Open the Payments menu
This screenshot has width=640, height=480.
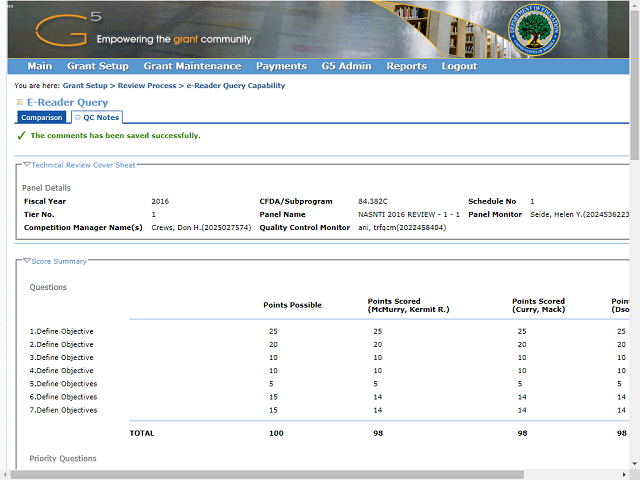click(x=281, y=66)
